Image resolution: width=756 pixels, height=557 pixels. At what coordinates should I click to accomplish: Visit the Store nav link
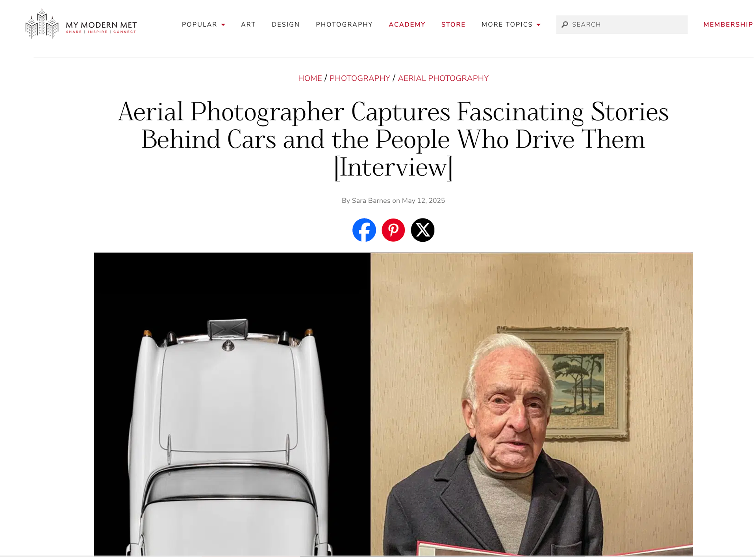453,24
